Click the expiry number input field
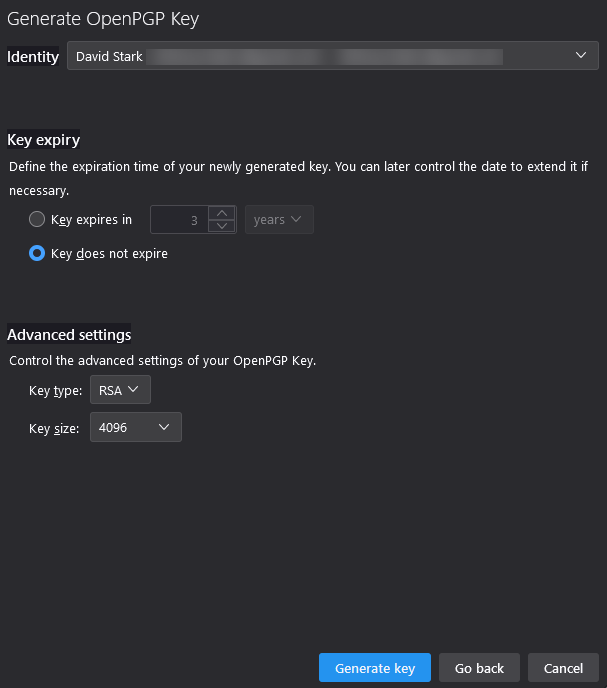Viewport: 607px width, 688px height. click(x=180, y=220)
